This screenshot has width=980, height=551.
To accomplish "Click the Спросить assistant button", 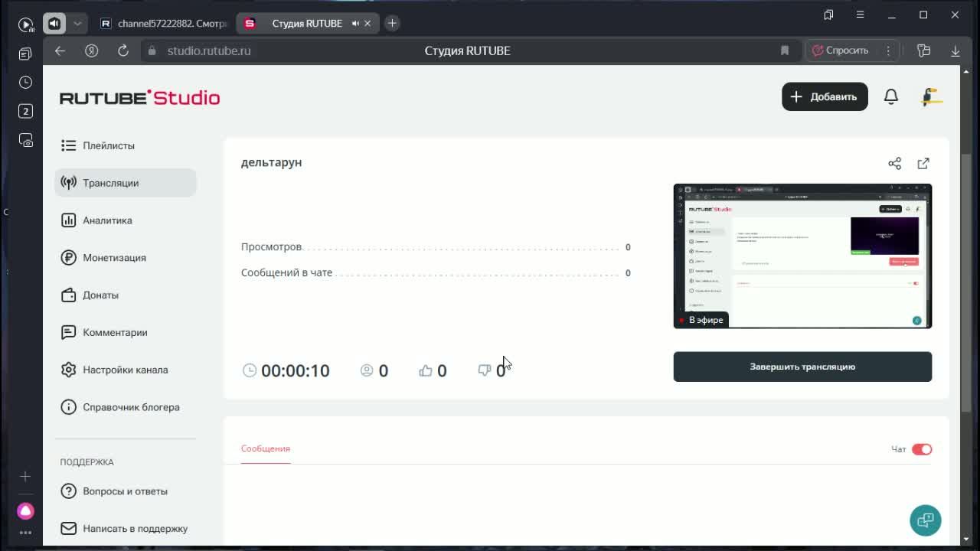I will pos(841,51).
